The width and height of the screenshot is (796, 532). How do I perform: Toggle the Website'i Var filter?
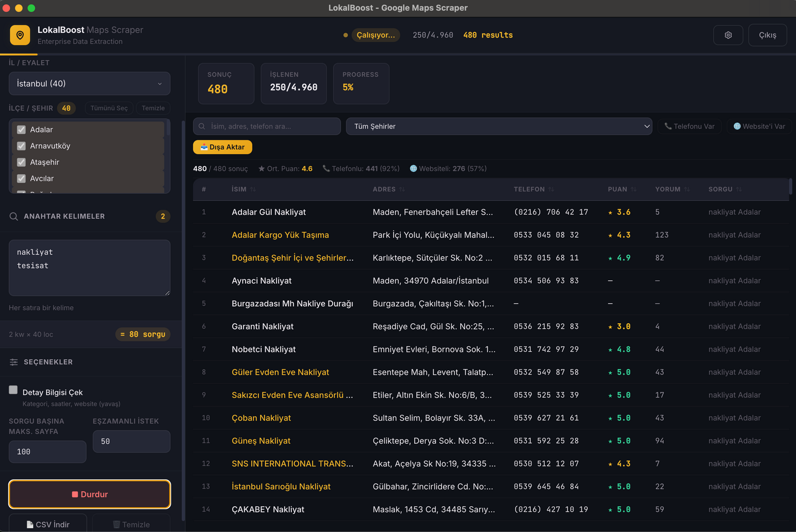click(x=759, y=126)
